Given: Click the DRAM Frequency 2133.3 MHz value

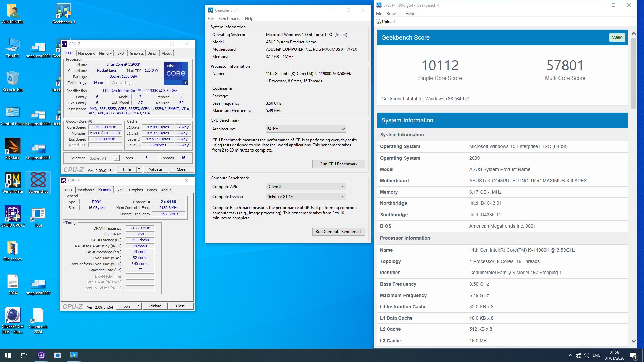Looking at the screenshot, I should coord(140,228).
